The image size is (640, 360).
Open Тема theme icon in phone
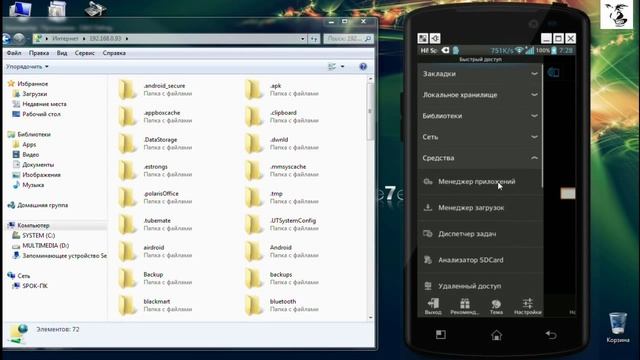496,307
